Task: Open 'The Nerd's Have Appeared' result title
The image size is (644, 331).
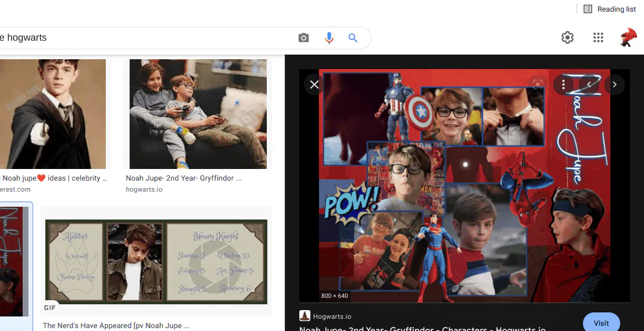Action: click(116, 326)
